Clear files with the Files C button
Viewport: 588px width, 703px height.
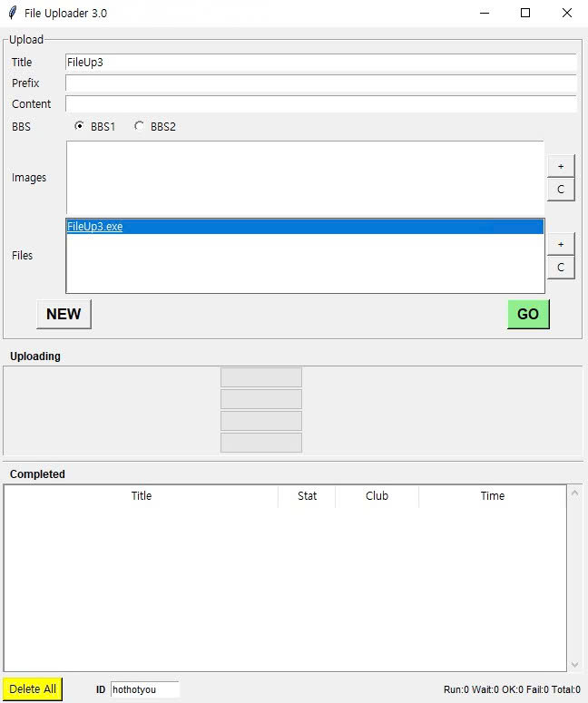(x=561, y=268)
